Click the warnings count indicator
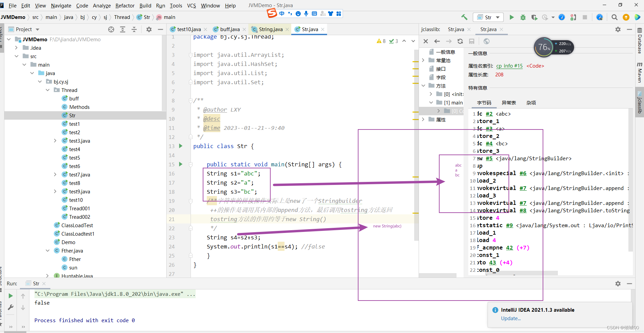The image size is (644, 333). click(381, 41)
